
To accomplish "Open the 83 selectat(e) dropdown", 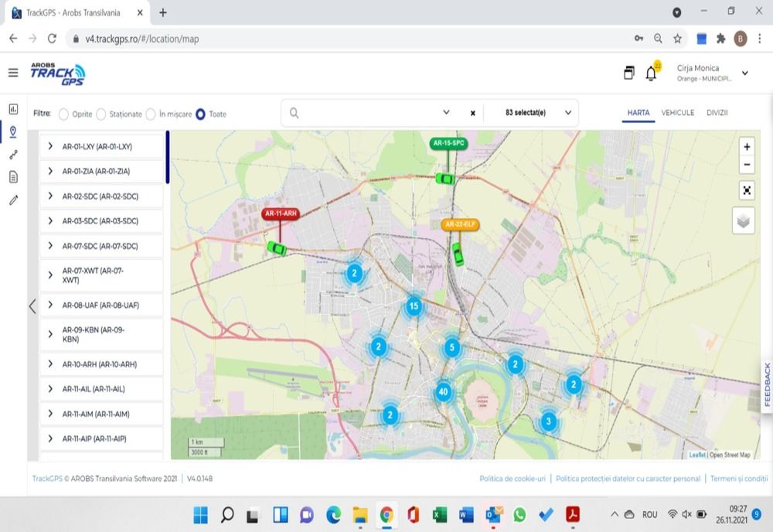I will (x=530, y=112).
